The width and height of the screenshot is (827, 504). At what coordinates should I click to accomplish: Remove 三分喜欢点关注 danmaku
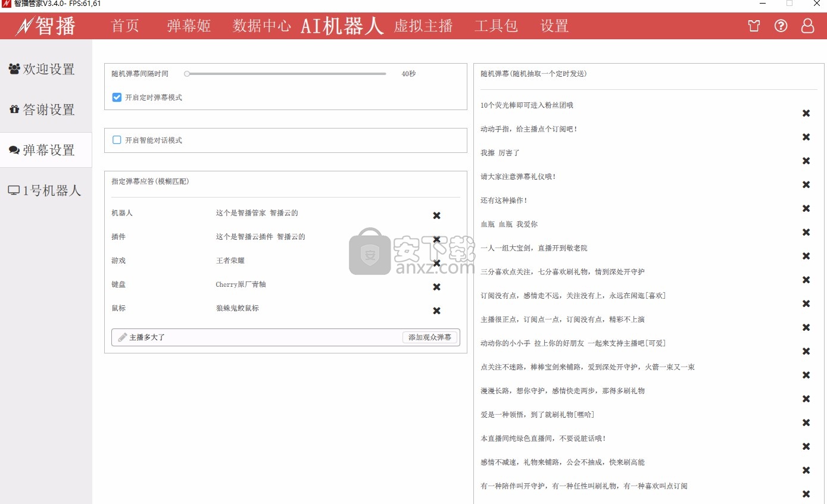[806, 280]
